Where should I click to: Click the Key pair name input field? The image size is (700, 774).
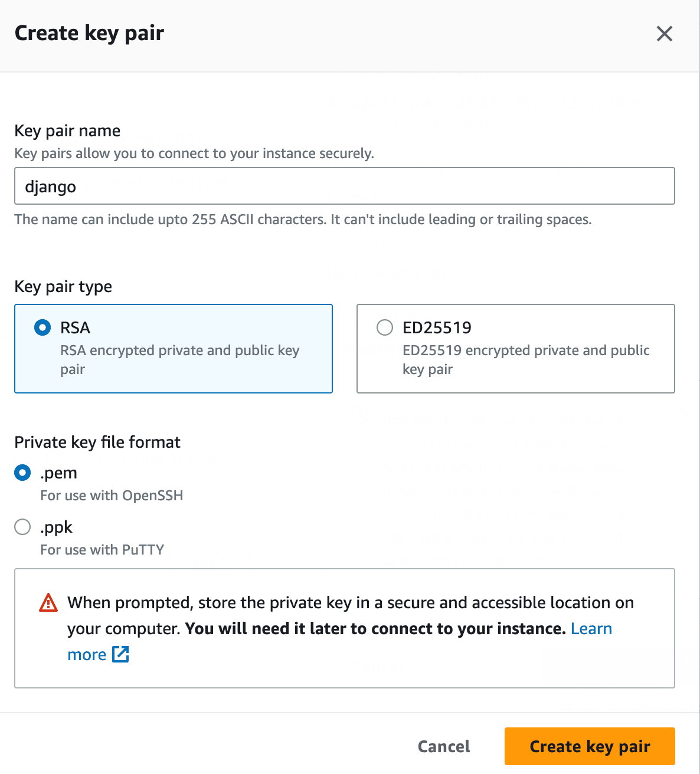[x=345, y=186]
